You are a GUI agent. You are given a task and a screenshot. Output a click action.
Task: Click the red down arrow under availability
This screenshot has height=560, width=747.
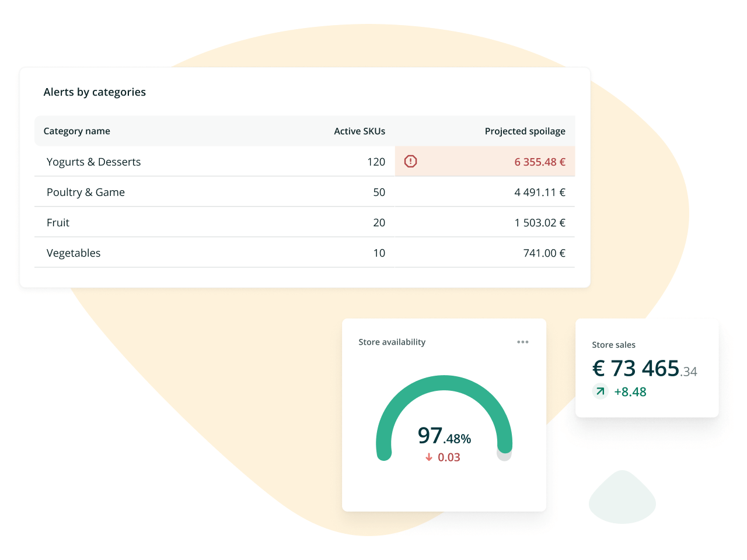[x=429, y=457]
